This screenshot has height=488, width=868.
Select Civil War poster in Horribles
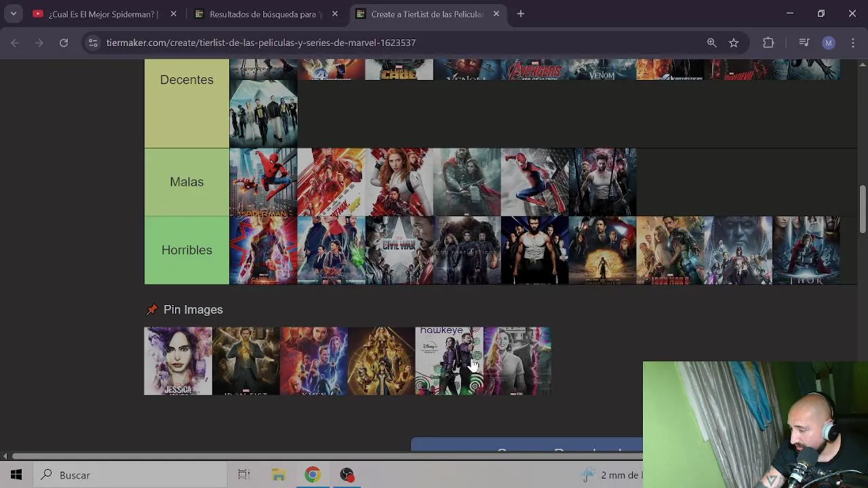click(x=399, y=250)
